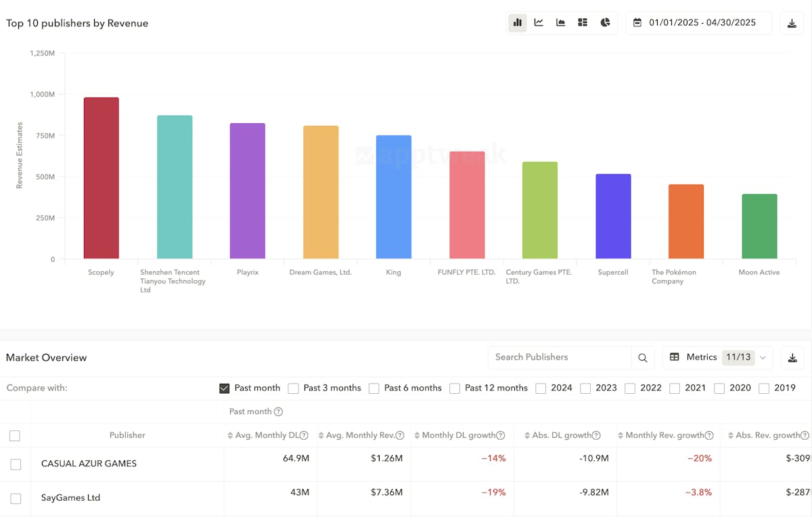Sort by Avg. Monthly Rev. arrows
812x517 pixels.
coord(321,436)
